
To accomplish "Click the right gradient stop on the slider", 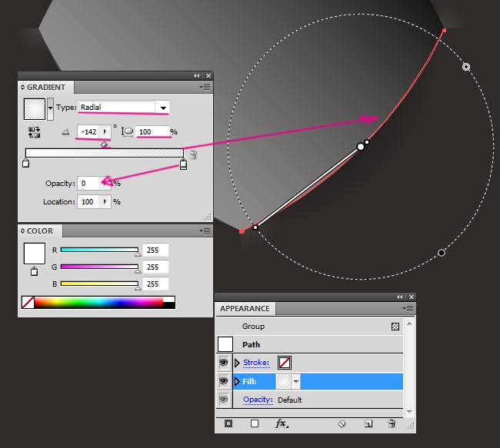I will tap(183, 163).
